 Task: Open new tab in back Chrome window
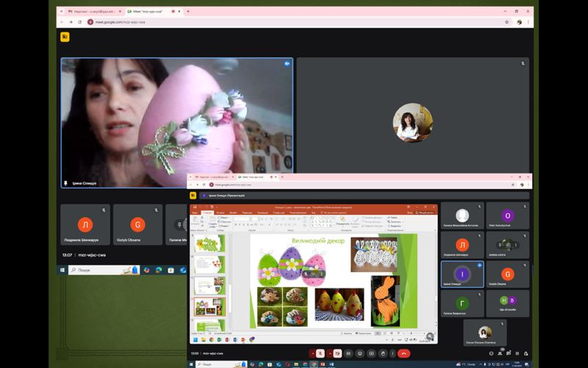tap(188, 12)
